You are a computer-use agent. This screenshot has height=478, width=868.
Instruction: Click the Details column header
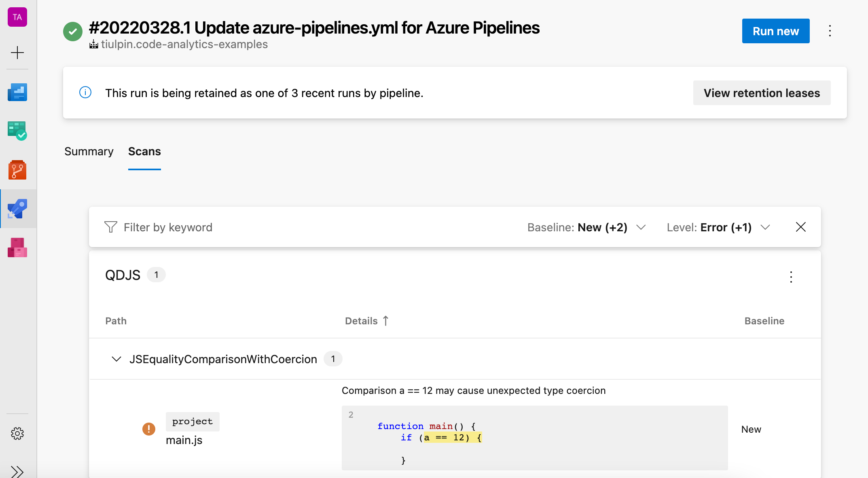coord(361,321)
